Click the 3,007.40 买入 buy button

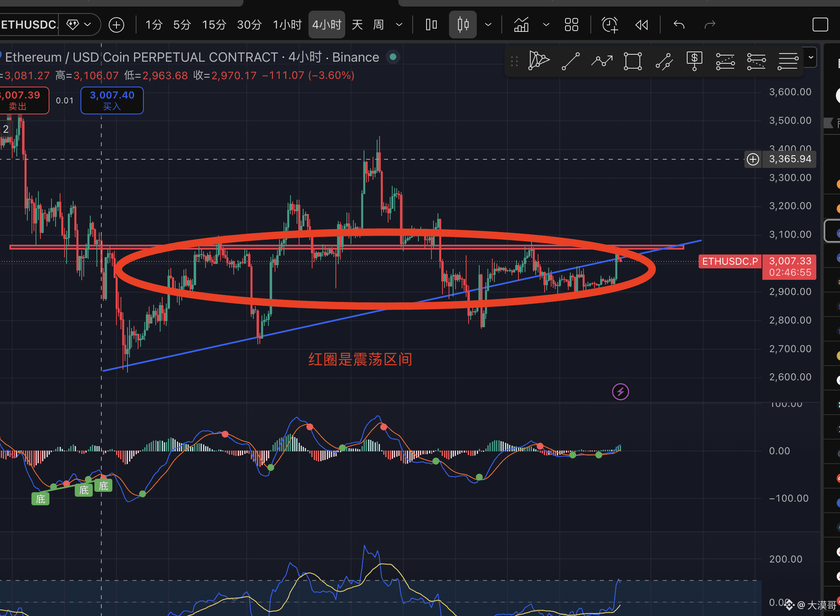click(112, 100)
